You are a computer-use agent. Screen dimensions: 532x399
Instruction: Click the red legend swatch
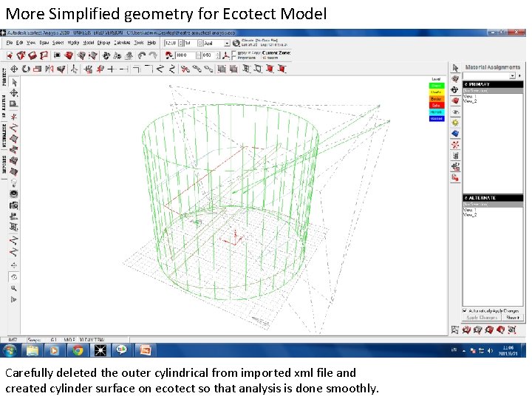437,106
